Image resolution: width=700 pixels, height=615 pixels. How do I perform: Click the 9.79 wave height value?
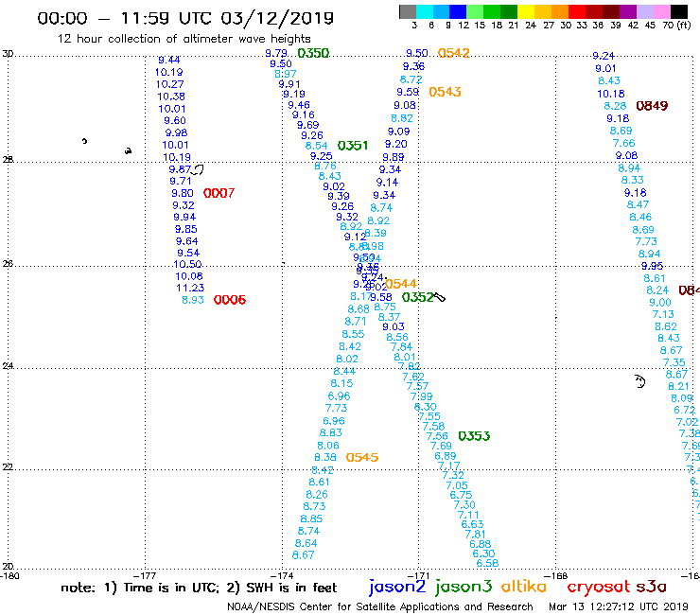pos(276,53)
